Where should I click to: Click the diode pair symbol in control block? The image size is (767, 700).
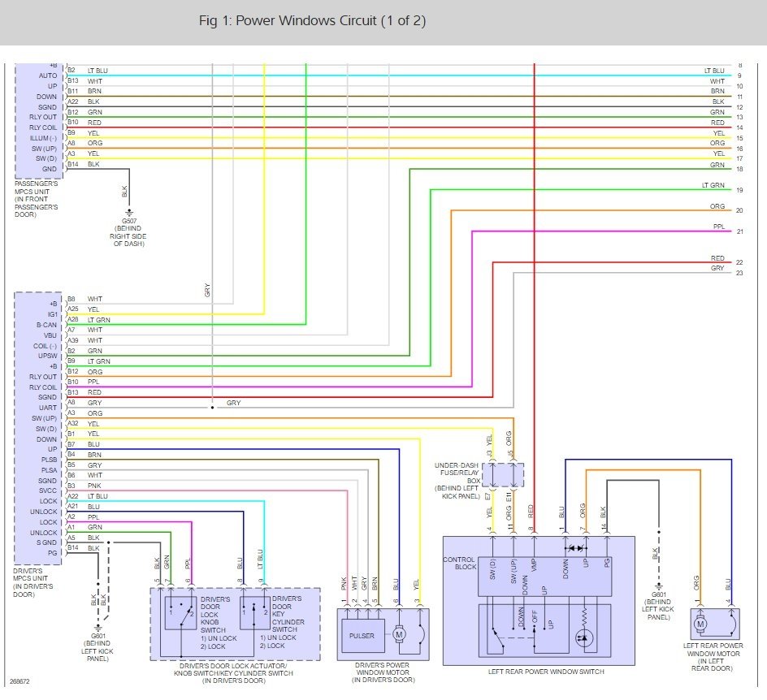tap(576, 548)
